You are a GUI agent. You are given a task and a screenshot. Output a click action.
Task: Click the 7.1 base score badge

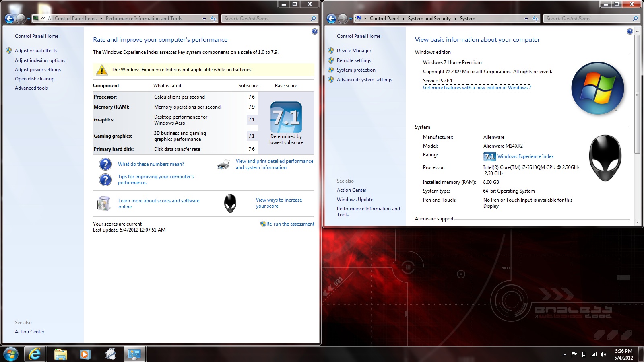(x=286, y=117)
